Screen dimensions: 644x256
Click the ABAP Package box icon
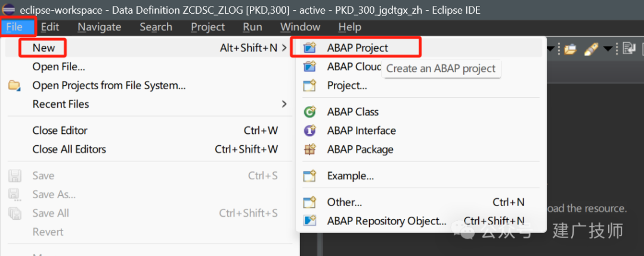coord(309,149)
